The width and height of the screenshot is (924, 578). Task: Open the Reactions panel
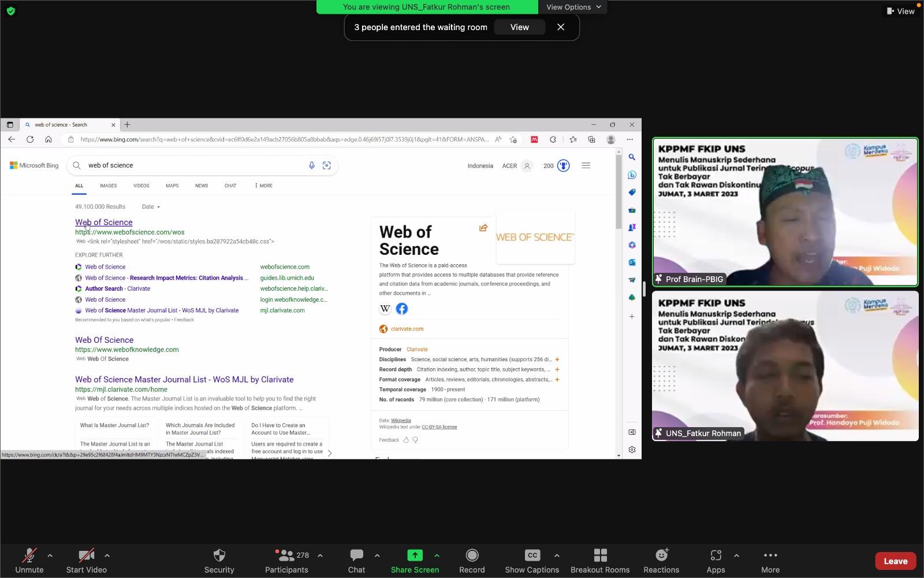tap(661, 556)
